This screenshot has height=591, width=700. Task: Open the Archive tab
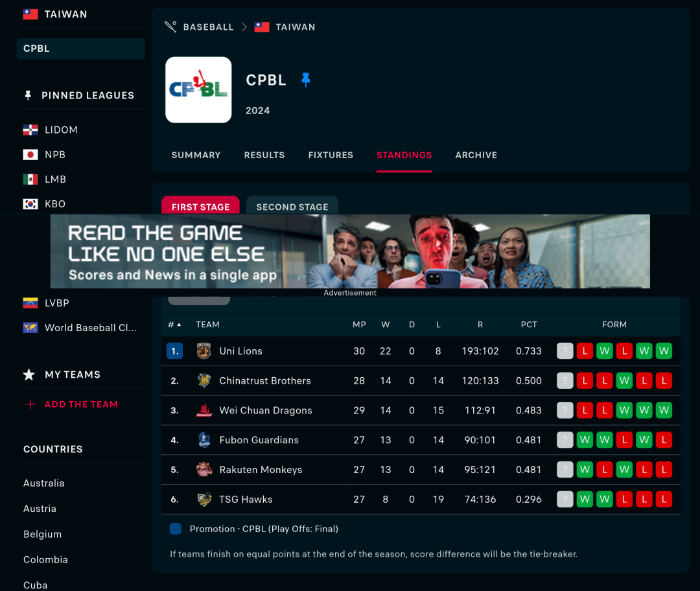pyautogui.click(x=476, y=155)
